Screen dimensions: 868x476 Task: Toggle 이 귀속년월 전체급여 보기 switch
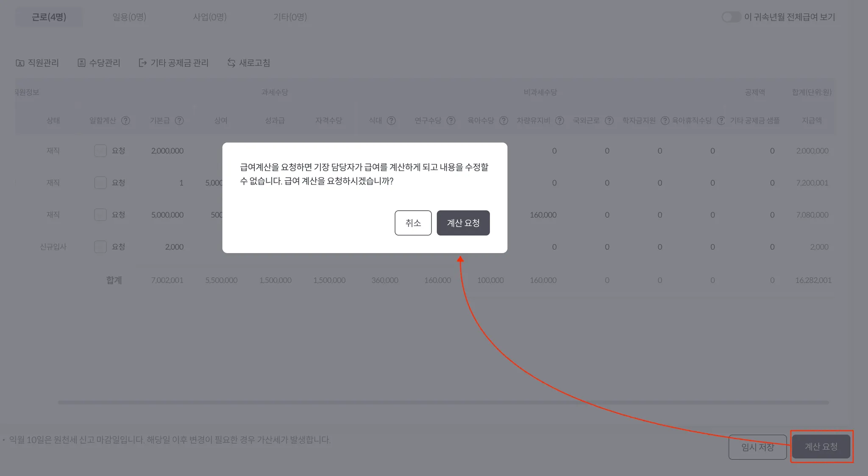coord(731,17)
